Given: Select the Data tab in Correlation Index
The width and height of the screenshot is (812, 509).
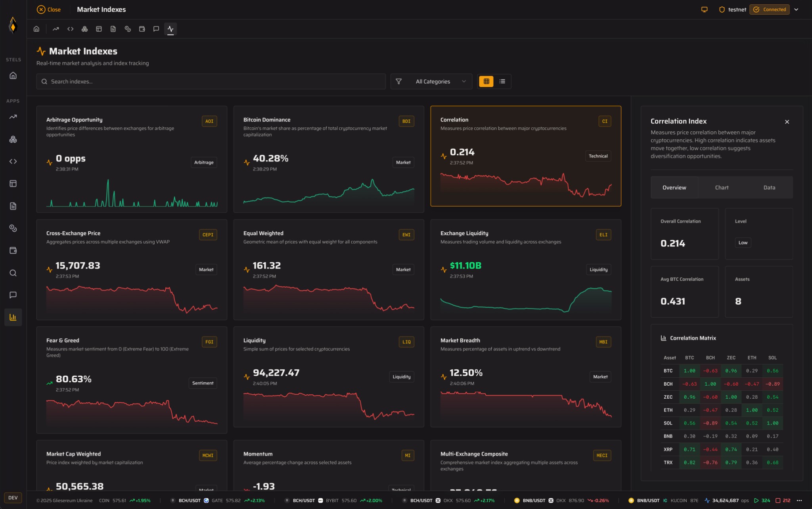Looking at the screenshot, I should point(769,187).
